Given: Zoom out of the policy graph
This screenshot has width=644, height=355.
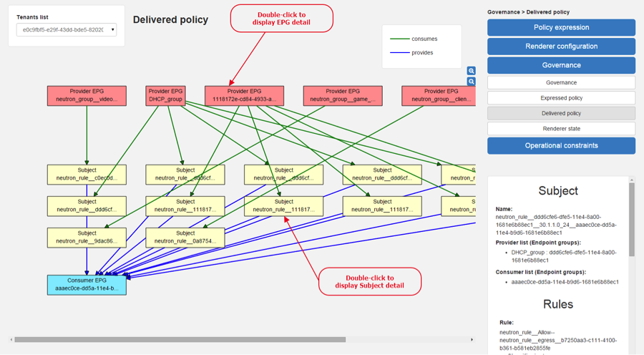Looking at the screenshot, I should point(471,82).
